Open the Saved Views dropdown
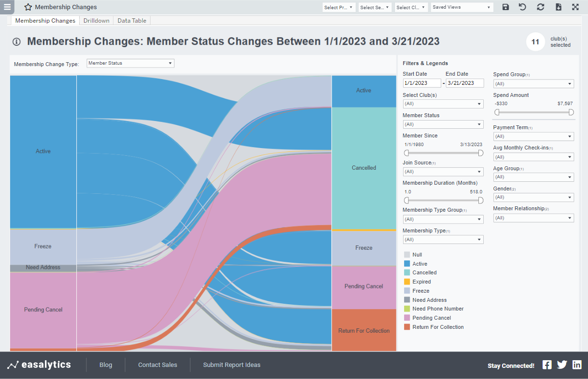Image resolution: width=588 pixels, height=379 pixels. [x=462, y=7]
